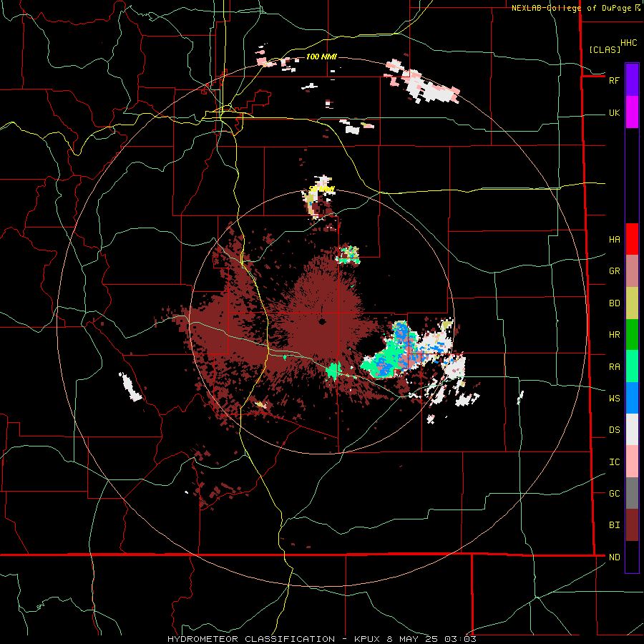
Task: Click the 03:03 timestamp
Action: (461, 639)
